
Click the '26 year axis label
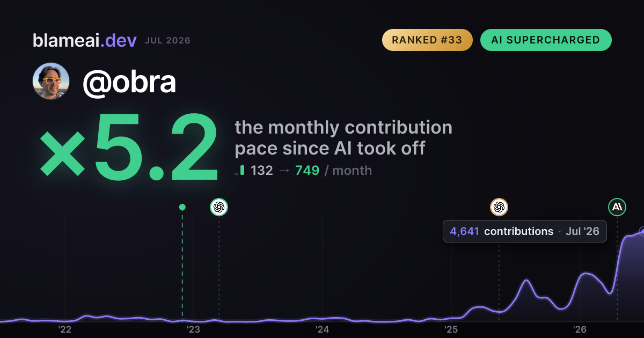[580, 329]
